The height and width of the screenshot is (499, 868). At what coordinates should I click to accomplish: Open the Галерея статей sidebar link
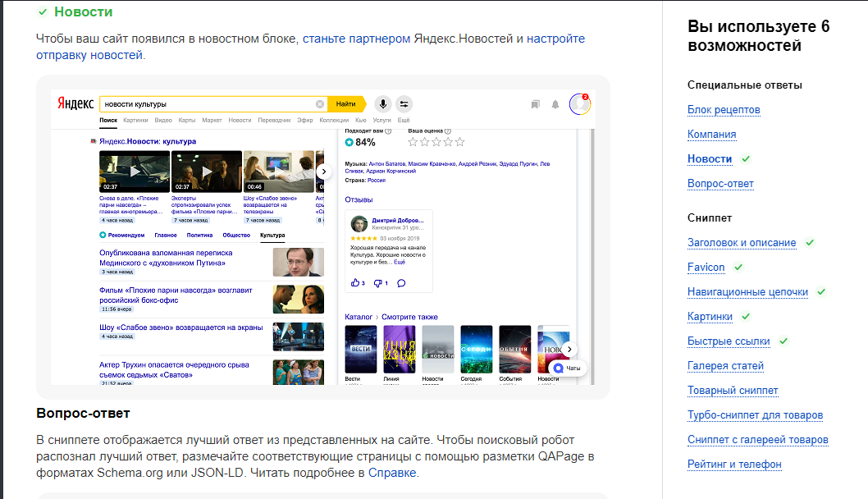pyautogui.click(x=725, y=365)
